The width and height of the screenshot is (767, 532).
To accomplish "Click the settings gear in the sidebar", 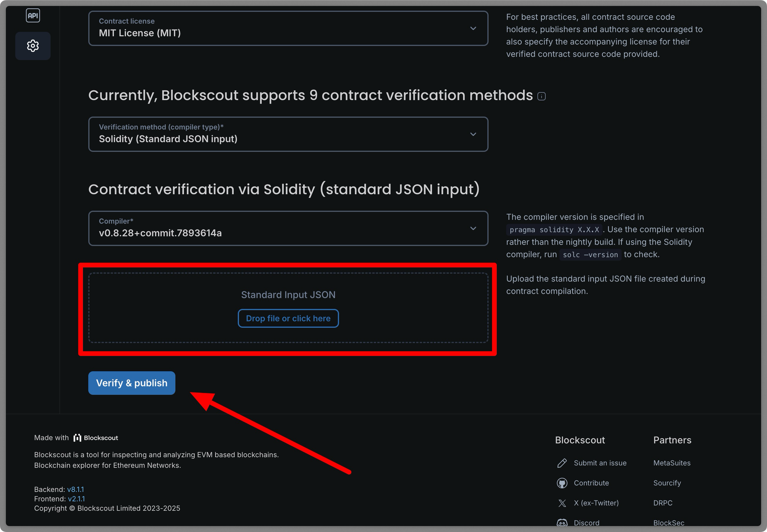I will pos(33,46).
